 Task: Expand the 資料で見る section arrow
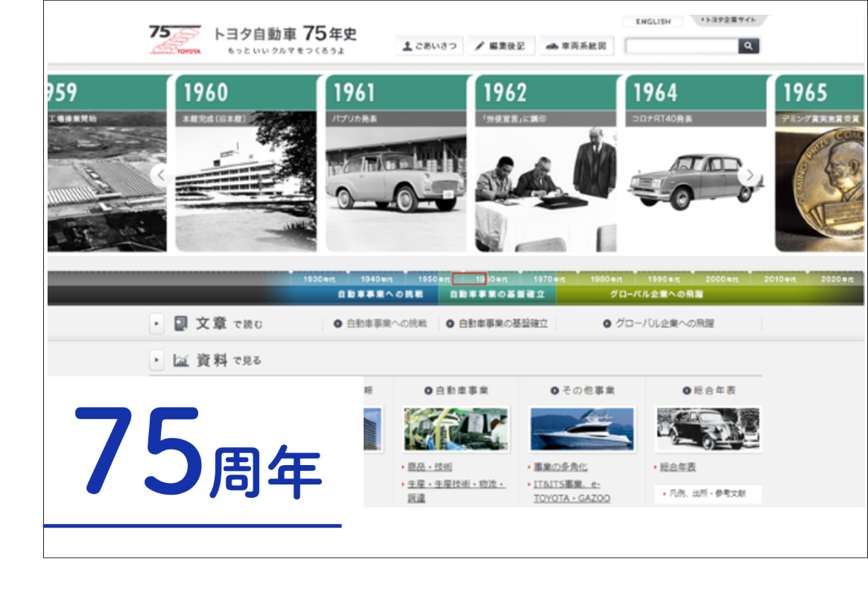point(156,360)
